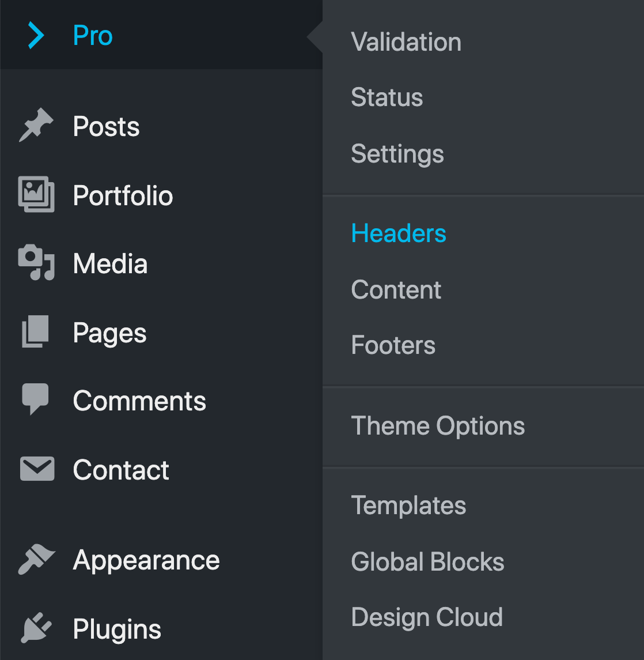Click the Plugins plug icon
This screenshot has width=644, height=660.
coord(36,628)
